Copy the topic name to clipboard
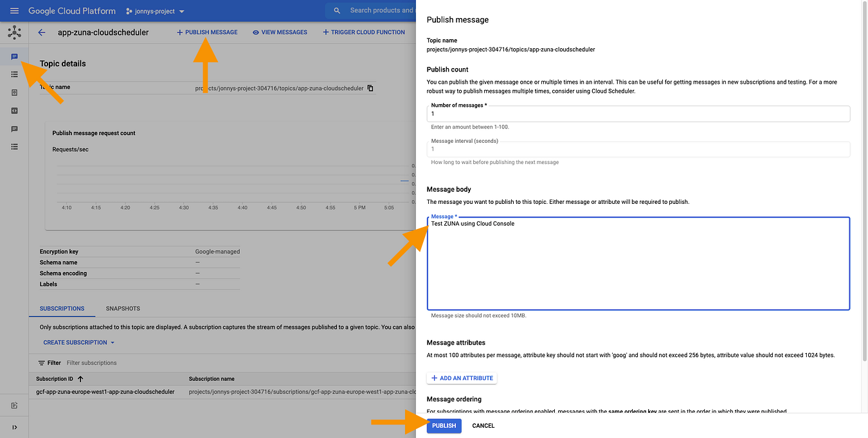The image size is (868, 438). point(370,88)
